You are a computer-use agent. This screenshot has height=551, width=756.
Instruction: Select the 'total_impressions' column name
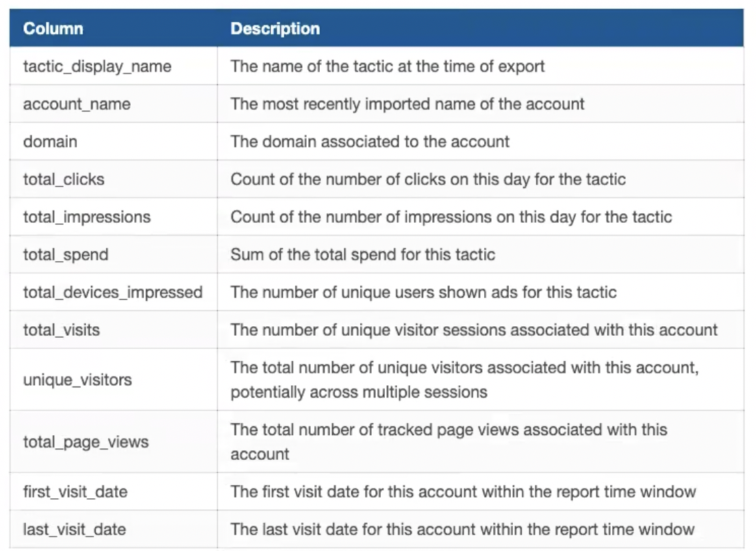click(87, 217)
